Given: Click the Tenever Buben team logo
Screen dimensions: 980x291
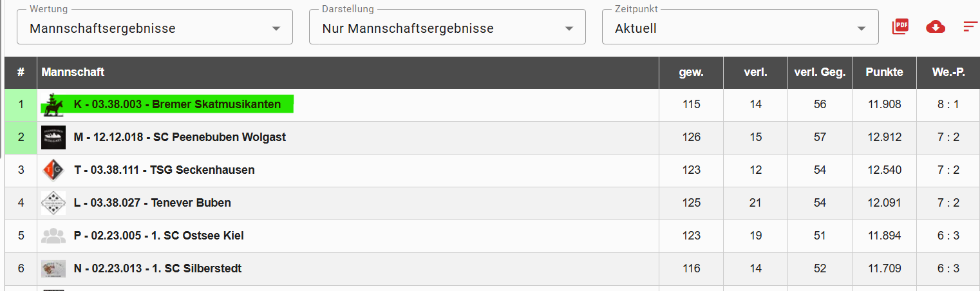Looking at the screenshot, I should pos(53,203).
